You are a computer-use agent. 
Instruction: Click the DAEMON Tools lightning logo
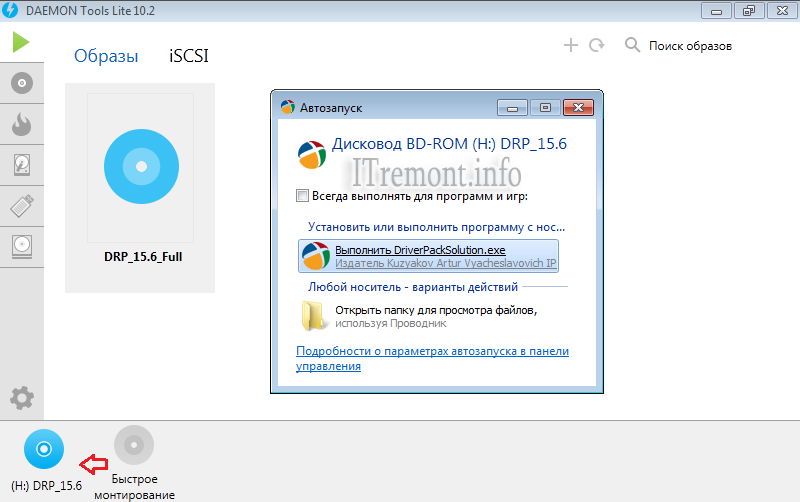click(x=10, y=10)
